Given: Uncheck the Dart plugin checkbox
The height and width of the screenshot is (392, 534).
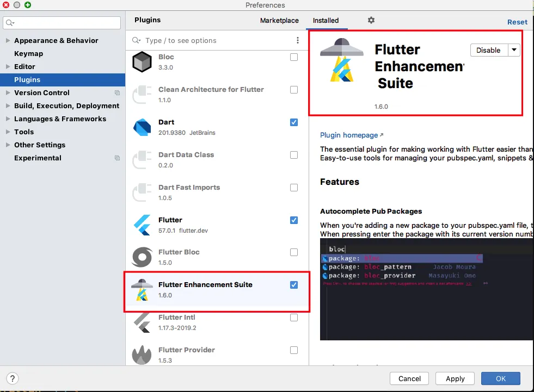Looking at the screenshot, I should tap(294, 122).
